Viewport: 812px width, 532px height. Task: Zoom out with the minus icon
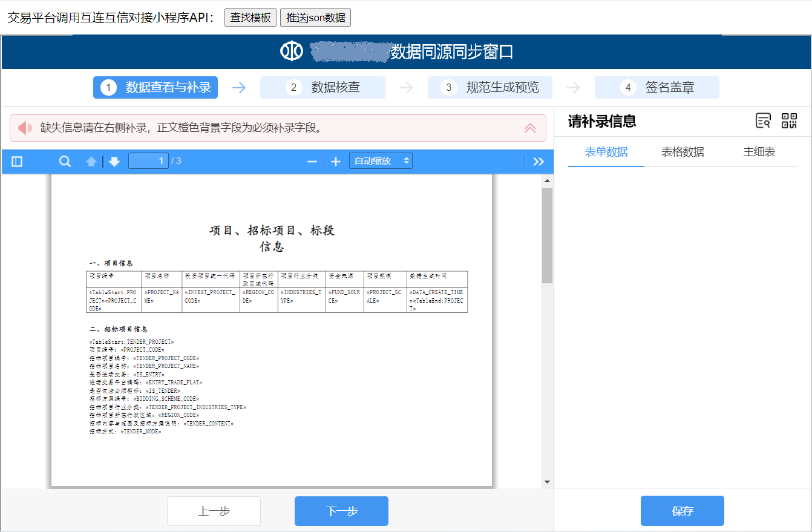pyautogui.click(x=312, y=162)
